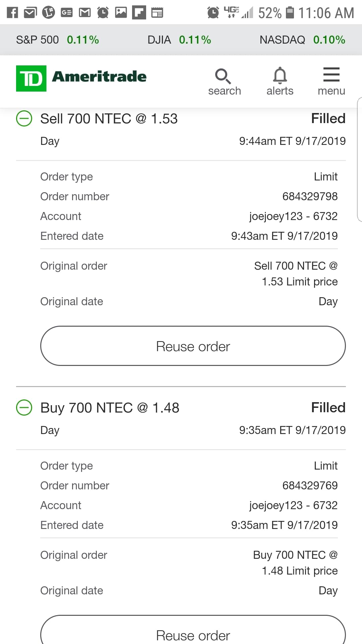Reuse the Sell 700 NTEC order
The width and height of the screenshot is (362, 644).
coord(193,346)
